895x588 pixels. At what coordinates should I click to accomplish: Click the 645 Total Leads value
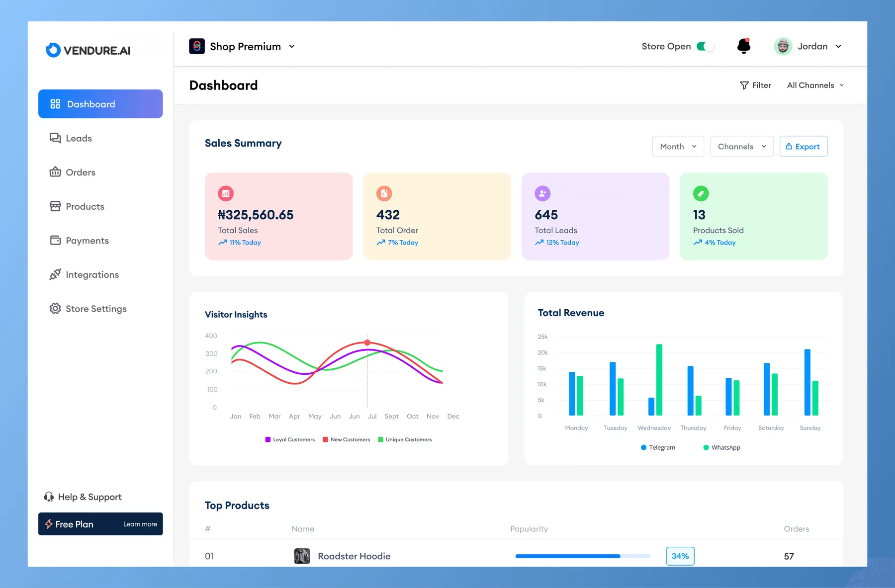click(546, 215)
